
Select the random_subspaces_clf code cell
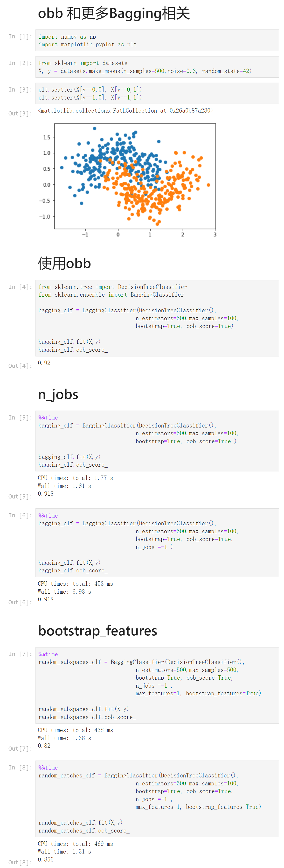pyautogui.click(x=157, y=685)
